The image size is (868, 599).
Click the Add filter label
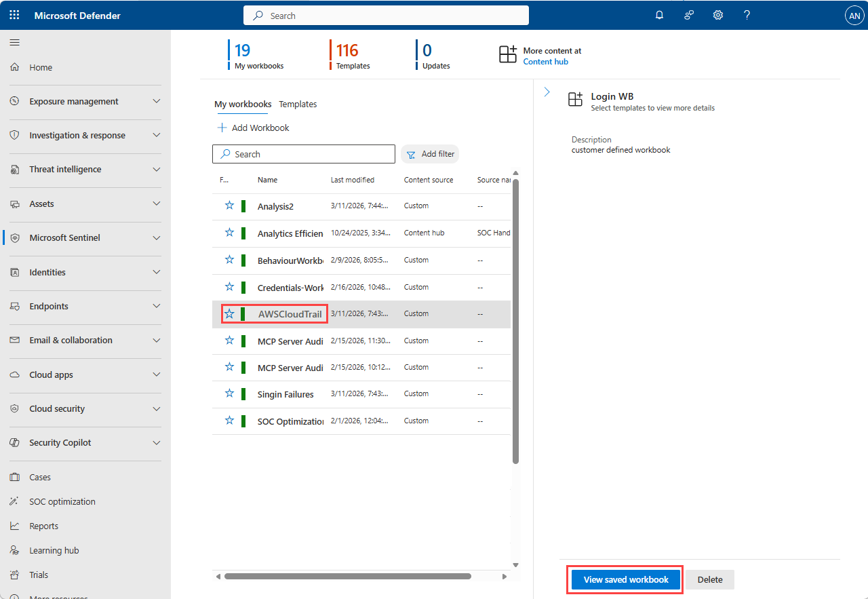click(x=438, y=154)
